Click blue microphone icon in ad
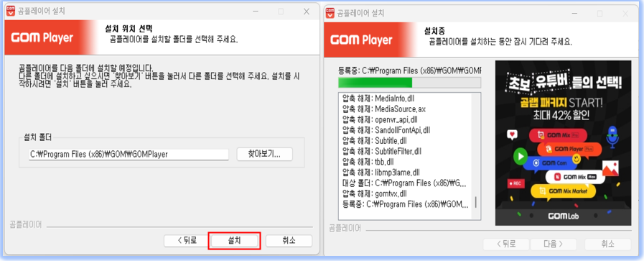This screenshot has height=261, width=644. [613, 137]
